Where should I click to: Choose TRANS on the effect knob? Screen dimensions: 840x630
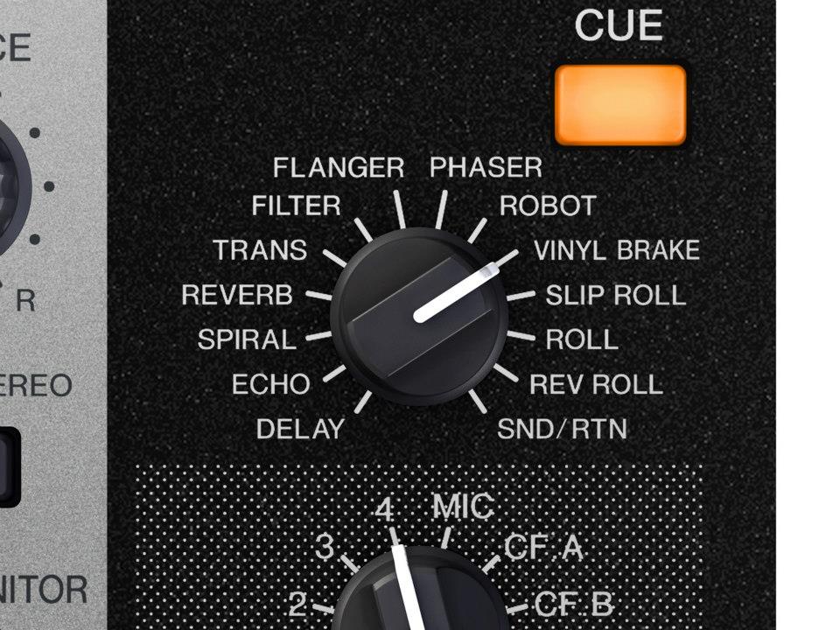pyautogui.click(x=260, y=250)
